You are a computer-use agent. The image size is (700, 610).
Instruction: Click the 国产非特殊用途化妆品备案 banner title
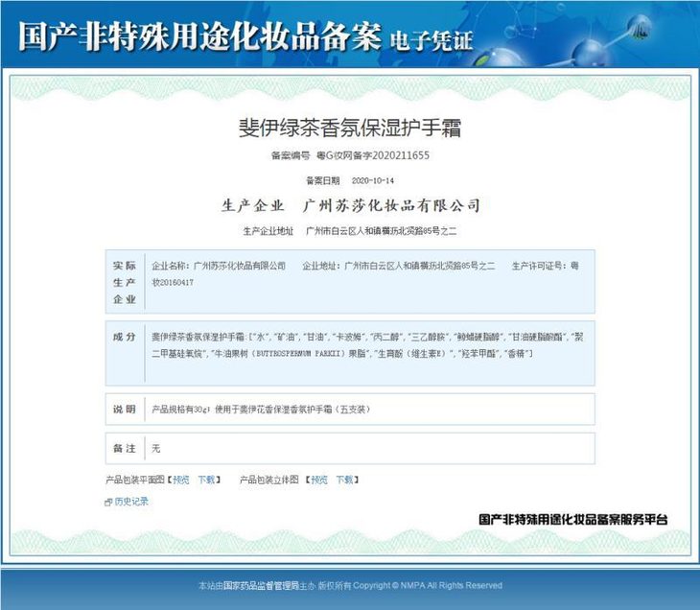pyautogui.click(x=199, y=36)
